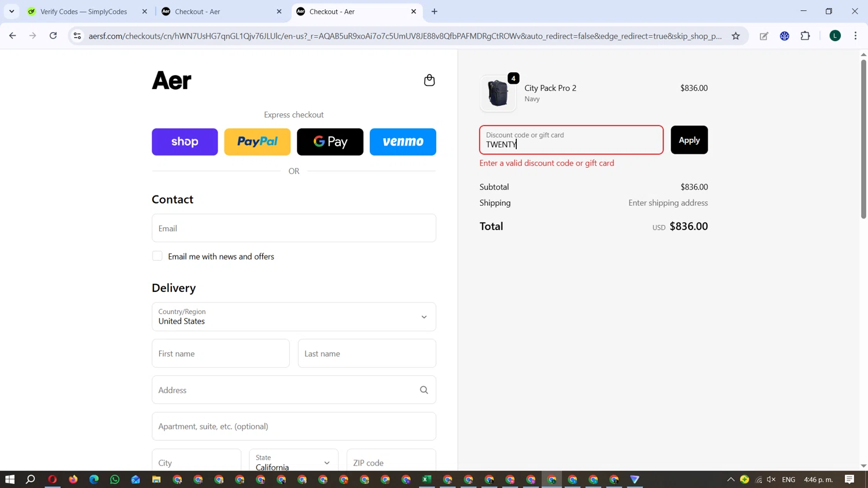The image size is (868, 488).
Task: Focus the discount code or gift card field
Action: coord(571,140)
